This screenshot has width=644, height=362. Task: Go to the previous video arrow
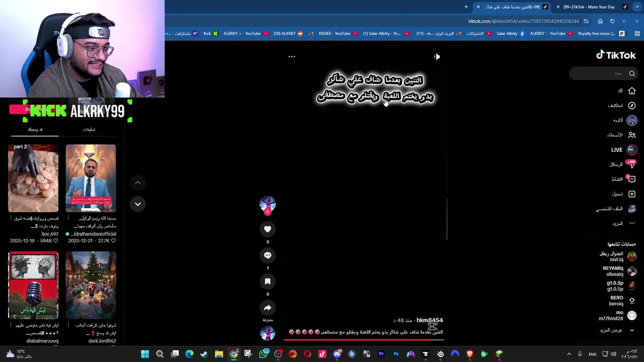click(138, 183)
